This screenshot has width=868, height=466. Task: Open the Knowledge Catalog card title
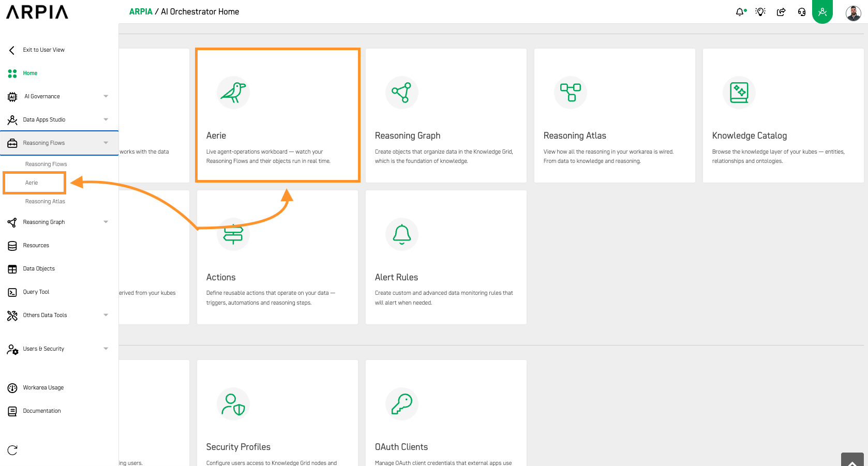click(750, 136)
